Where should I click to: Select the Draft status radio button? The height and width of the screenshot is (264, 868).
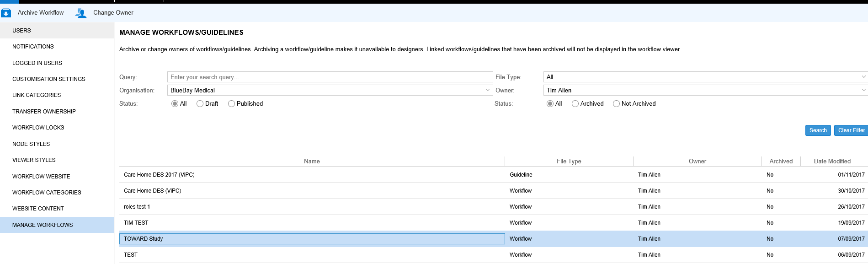[200, 104]
